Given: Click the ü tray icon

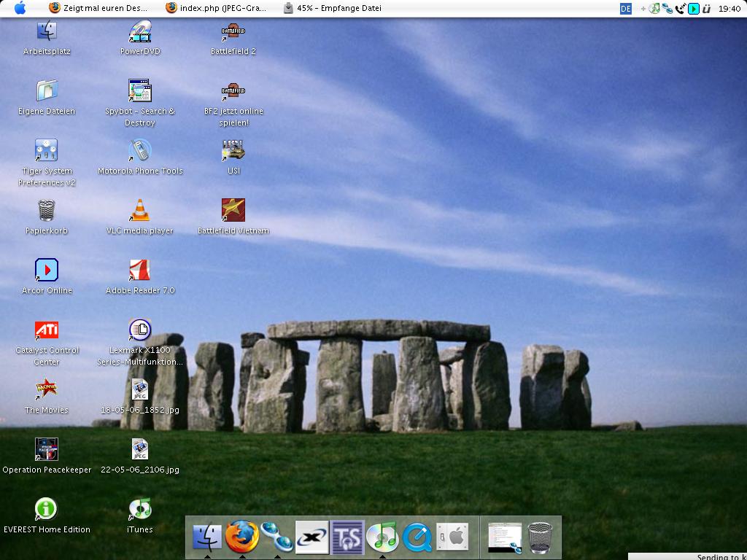Looking at the screenshot, I should point(706,9).
